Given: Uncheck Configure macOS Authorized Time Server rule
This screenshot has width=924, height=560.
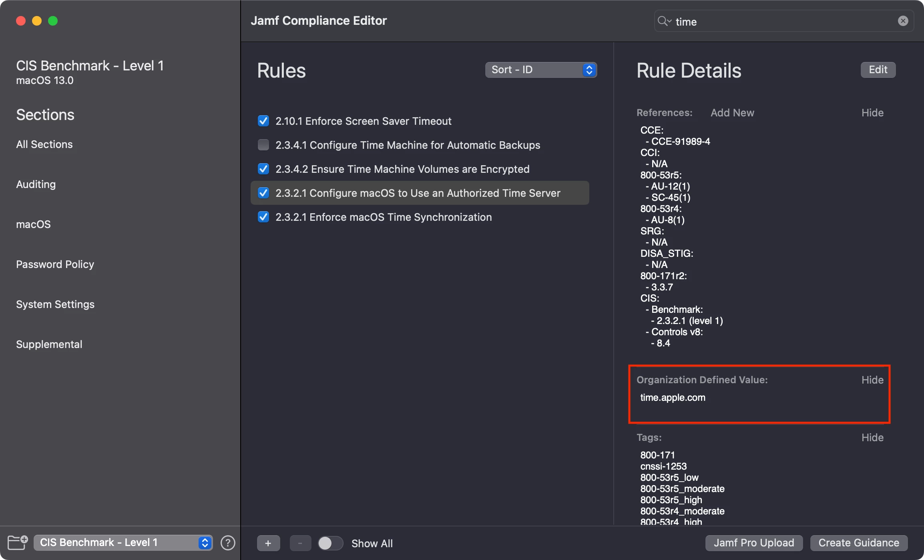Looking at the screenshot, I should pos(263,193).
